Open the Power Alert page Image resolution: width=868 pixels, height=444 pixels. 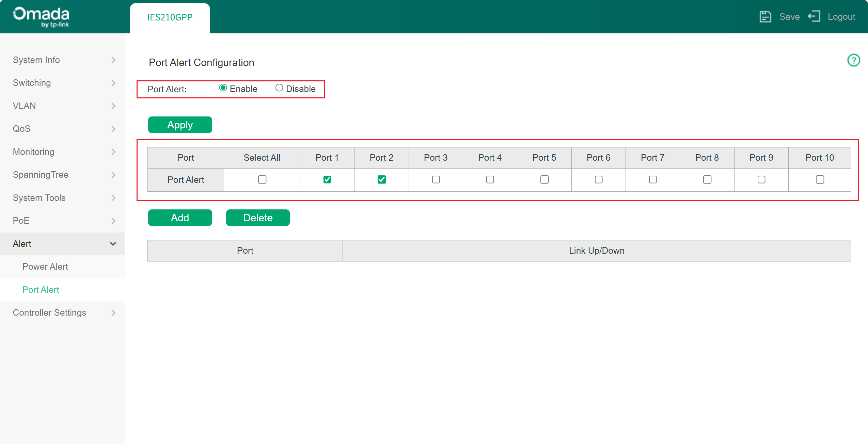point(45,267)
